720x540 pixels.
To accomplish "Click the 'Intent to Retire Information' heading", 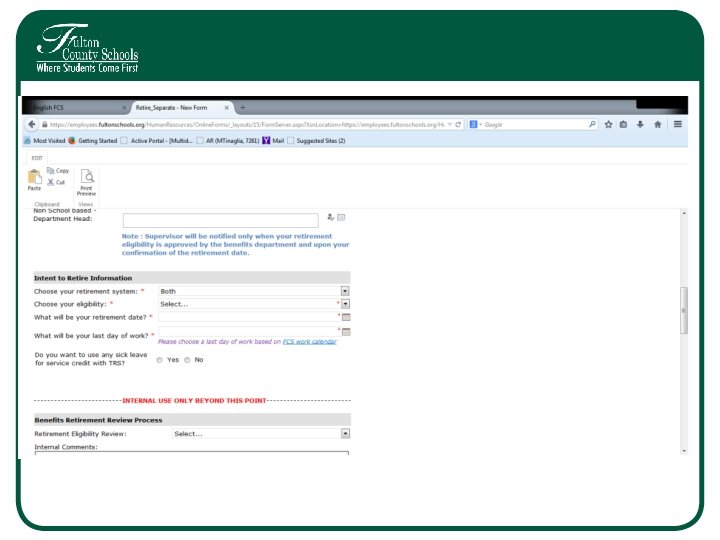I will pyautogui.click(x=83, y=278).
